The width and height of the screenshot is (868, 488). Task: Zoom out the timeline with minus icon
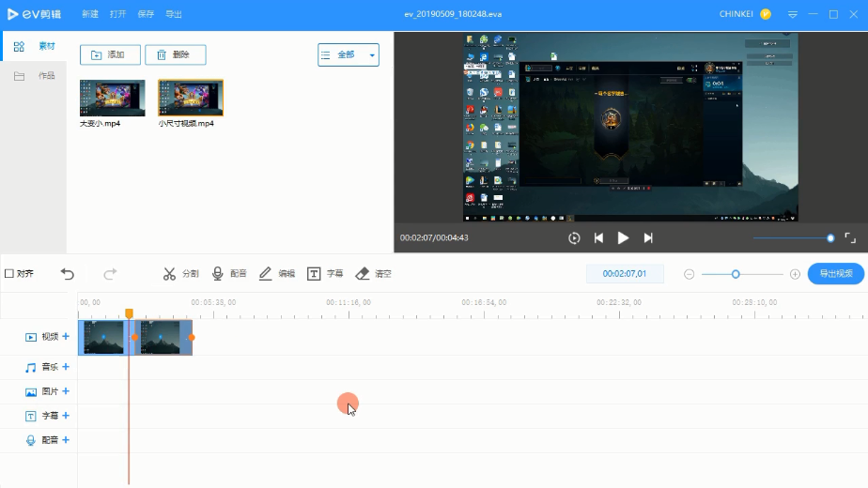[690, 274]
